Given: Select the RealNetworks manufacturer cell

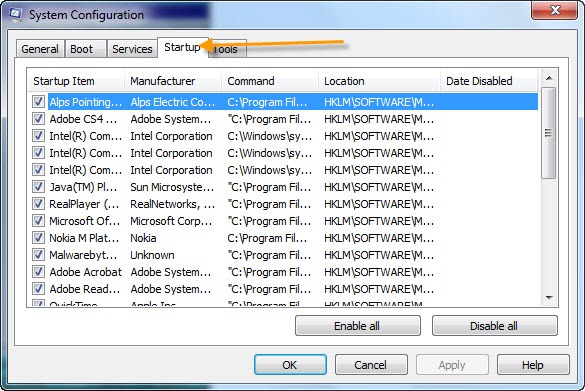Looking at the screenshot, I should [x=172, y=204].
